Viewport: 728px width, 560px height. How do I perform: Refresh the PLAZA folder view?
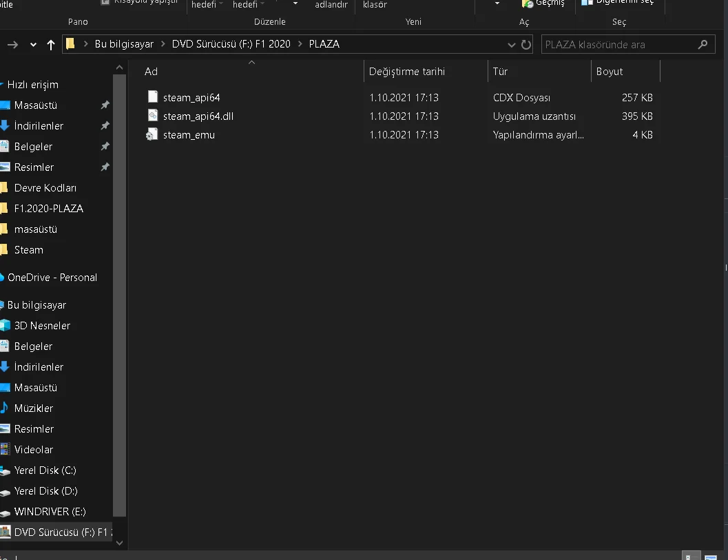(526, 45)
